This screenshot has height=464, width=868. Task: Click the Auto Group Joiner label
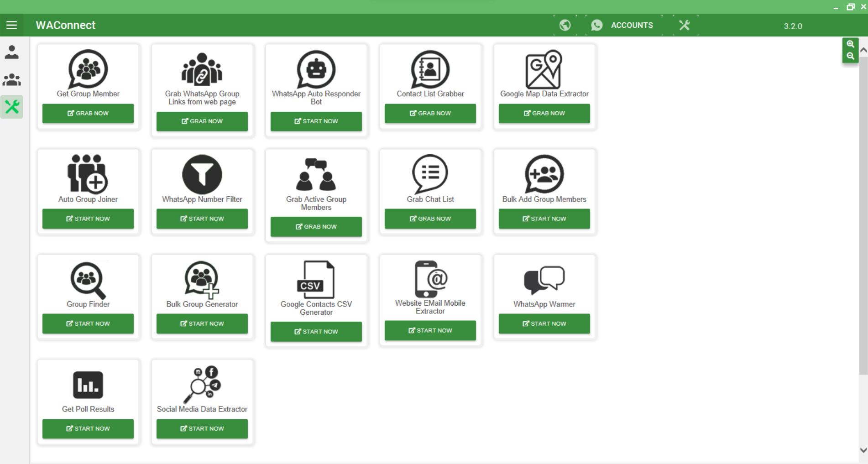(88, 199)
